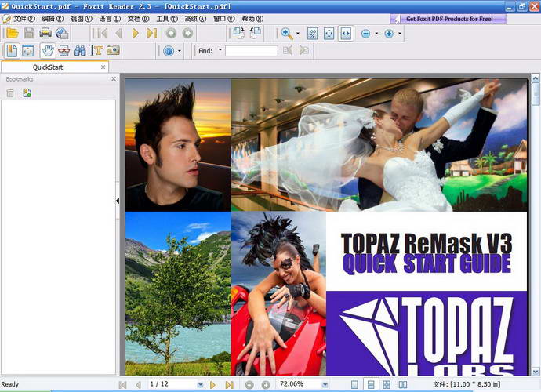The height and width of the screenshot is (392, 541).
Task: Open dropdown next to Zoom In plus icon
Action: tap(400, 34)
